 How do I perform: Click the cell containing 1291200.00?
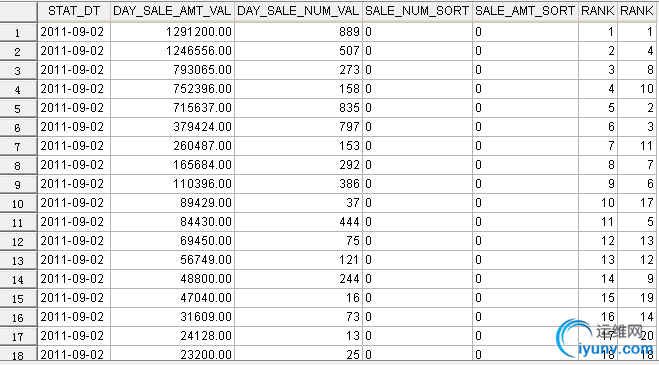click(x=172, y=32)
